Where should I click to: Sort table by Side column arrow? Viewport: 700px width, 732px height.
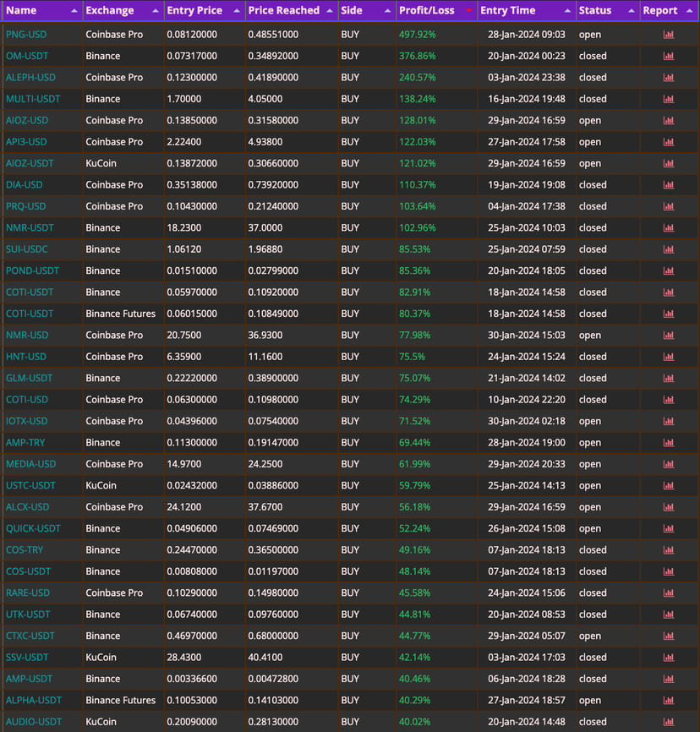(x=387, y=11)
